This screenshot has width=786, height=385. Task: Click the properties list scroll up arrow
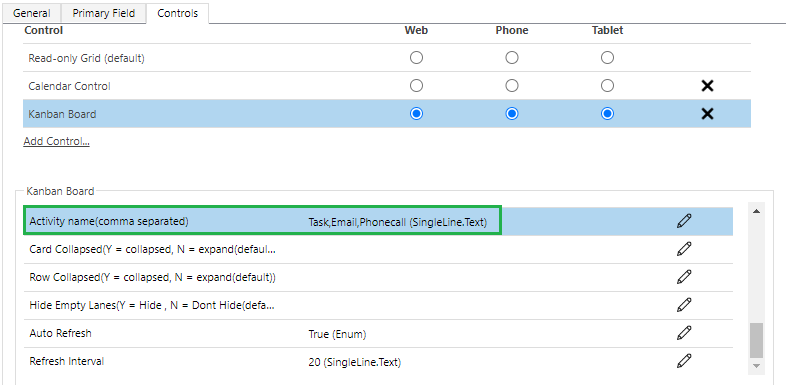click(x=756, y=212)
